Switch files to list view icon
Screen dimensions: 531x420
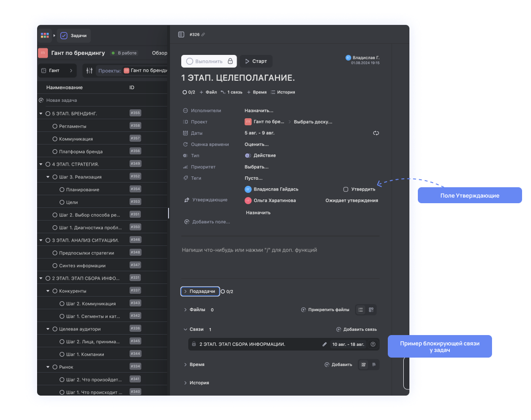click(x=361, y=310)
